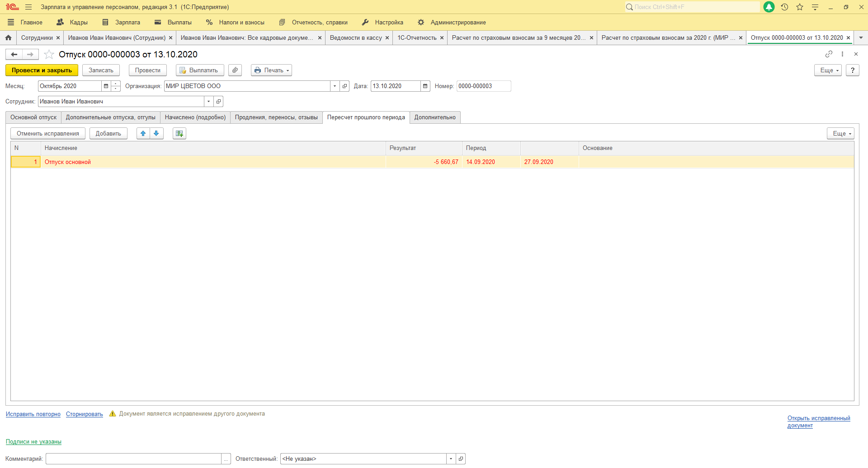Move row down with blue arrow
The height and width of the screenshot is (468, 868).
tap(156, 133)
